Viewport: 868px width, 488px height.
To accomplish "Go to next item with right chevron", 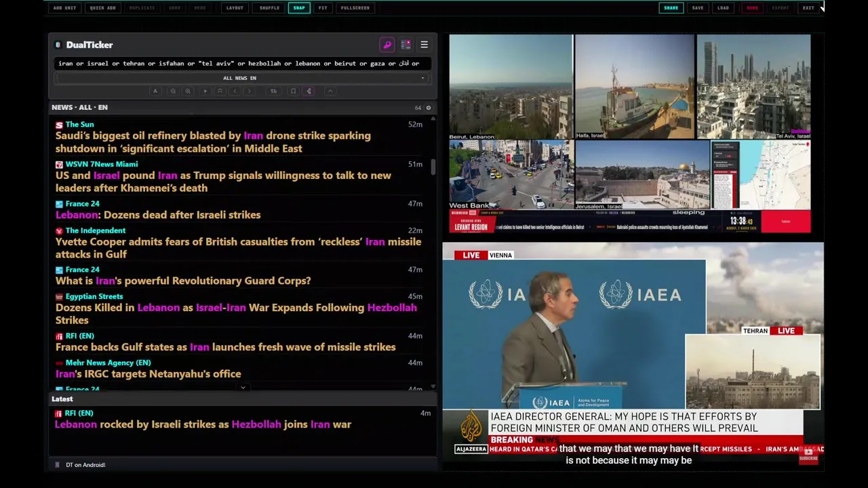I will click(249, 91).
